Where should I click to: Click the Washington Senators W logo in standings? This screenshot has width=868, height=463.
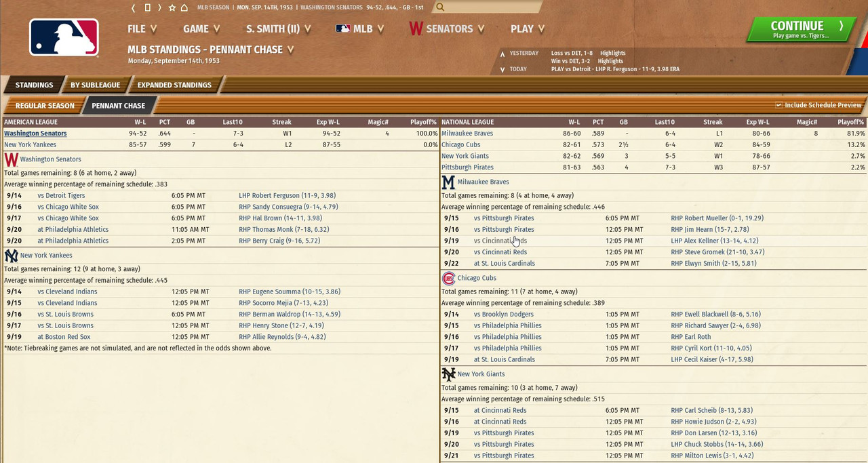coord(11,159)
